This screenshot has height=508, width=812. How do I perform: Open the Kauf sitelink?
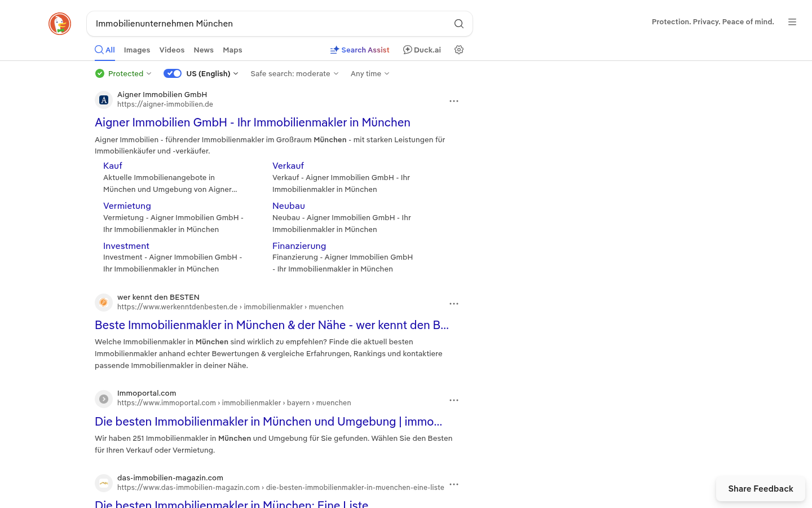click(113, 165)
